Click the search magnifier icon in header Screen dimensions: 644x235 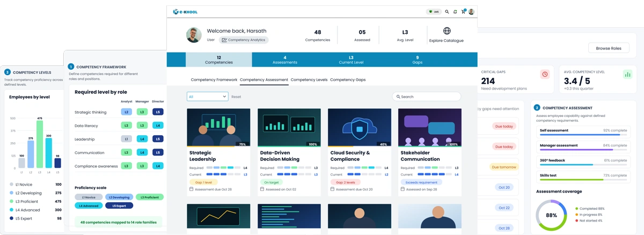click(x=447, y=12)
